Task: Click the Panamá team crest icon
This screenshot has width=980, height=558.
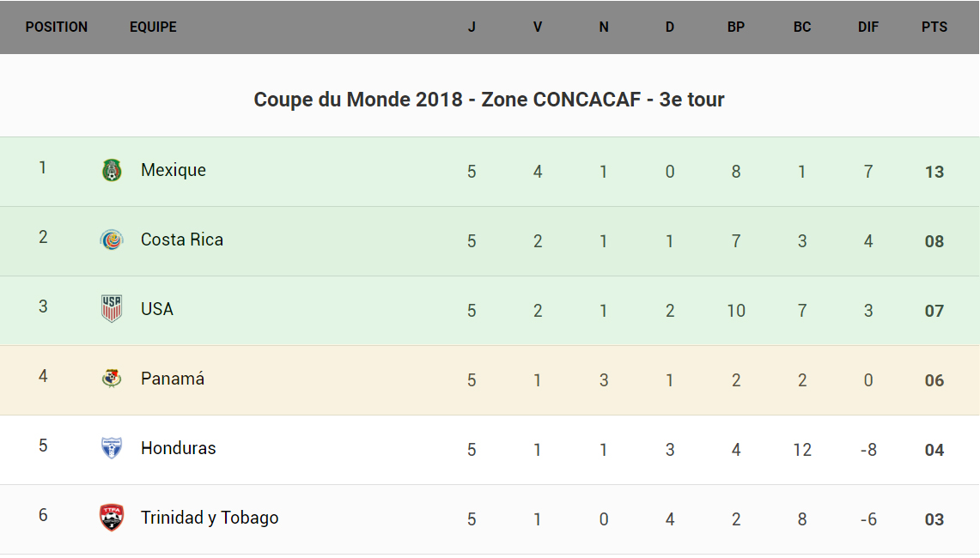Action: tap(112, 378)
